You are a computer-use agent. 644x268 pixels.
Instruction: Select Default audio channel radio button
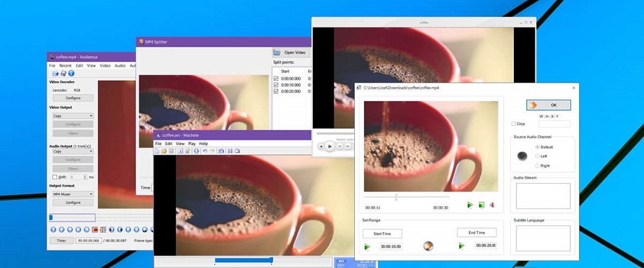(537, 147)
